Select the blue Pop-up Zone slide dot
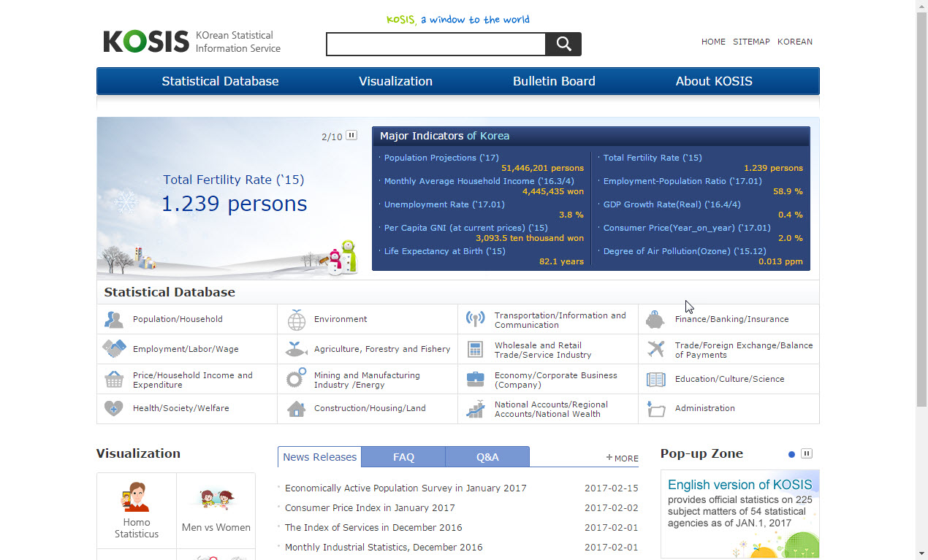This screenshot has height=560, width=928. pyautogui.click(x=791, y=454)
